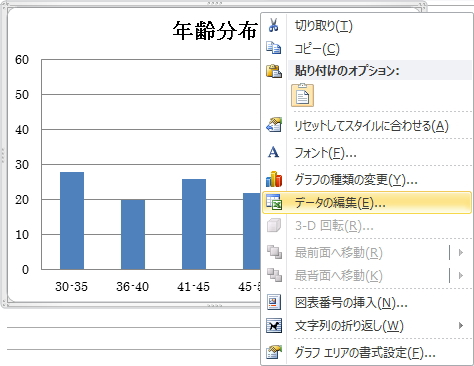Click the copy pages icon
The image size is (474, 366).
tap(273, 48)
